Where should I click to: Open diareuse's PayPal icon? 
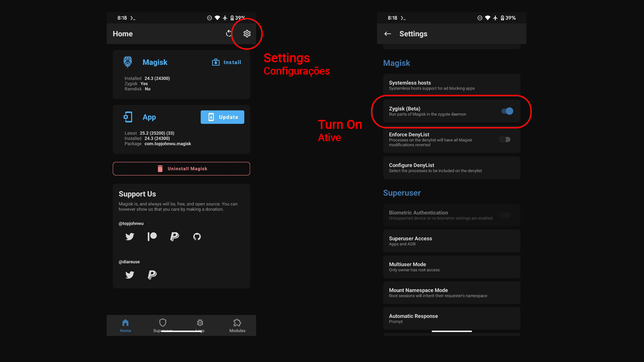tap(152, 275)
